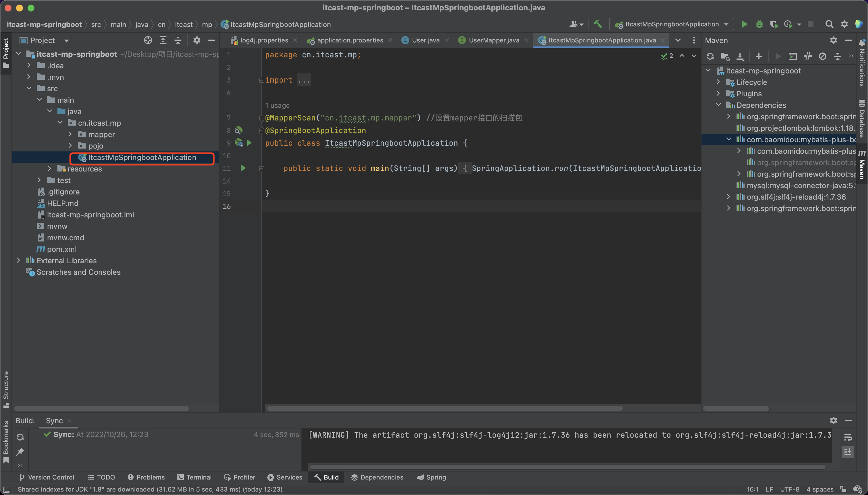Viewport: 868px width, 495px height.
Task: Open the Terminal tool window tab
Action: 195,477
